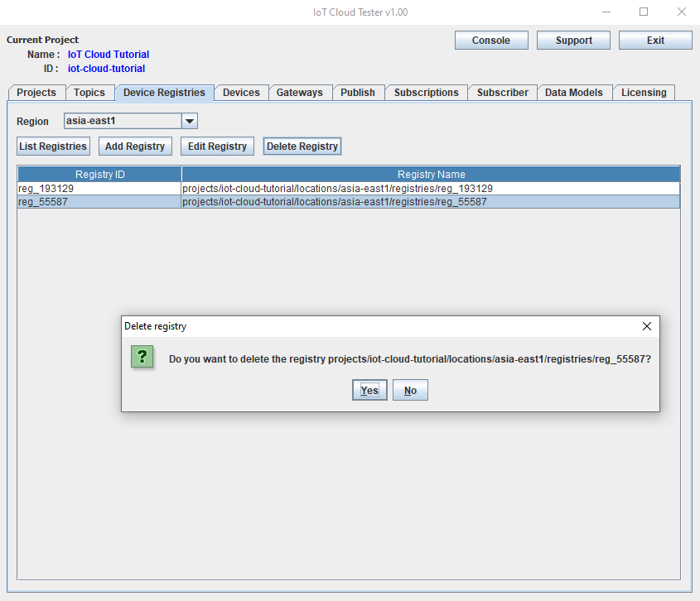Click the Registry Name column header
Viewport: 700px width, 601px height.
pyautogui.click(x=431, y=175)
